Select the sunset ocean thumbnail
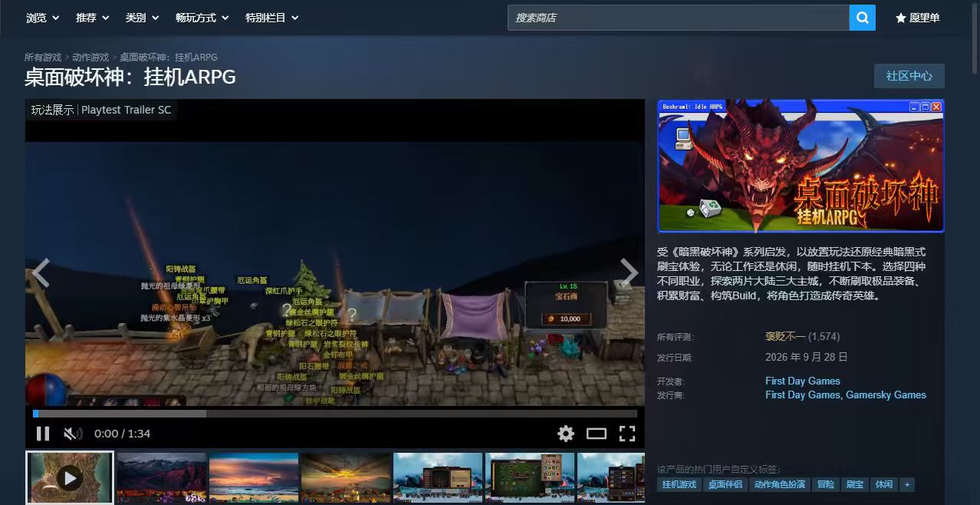This screenshot has height=505, width=980. (x=254, y=478)
